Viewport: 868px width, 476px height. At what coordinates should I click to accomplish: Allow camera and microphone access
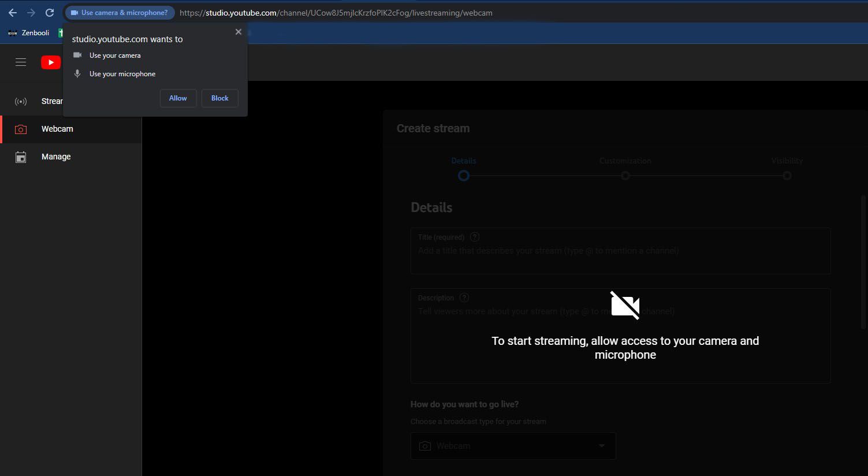(178, 98)
